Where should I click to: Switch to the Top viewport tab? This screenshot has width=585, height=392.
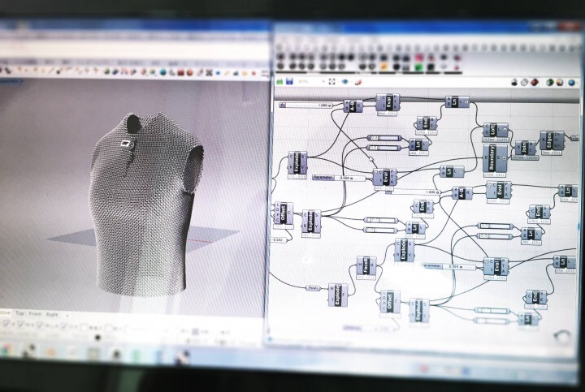pyautogui.click(x=18, y=313)
